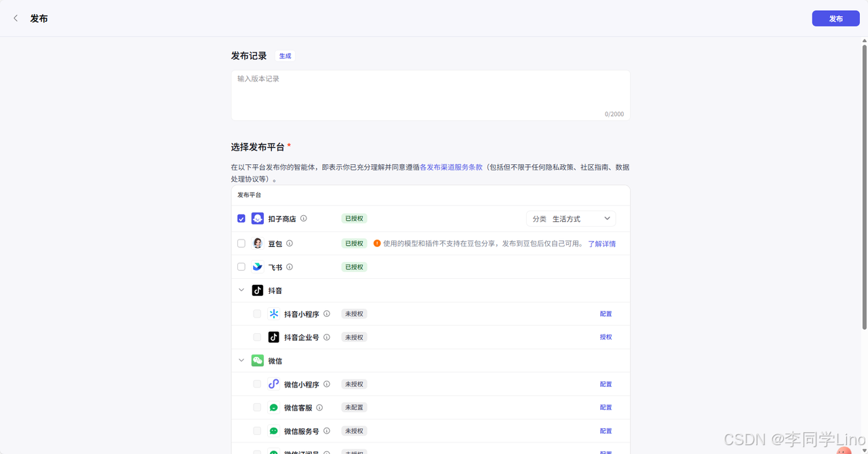Open info tooltip next to 抖音小程序
This screenshot has width=868, height=454.
point(327,314)
